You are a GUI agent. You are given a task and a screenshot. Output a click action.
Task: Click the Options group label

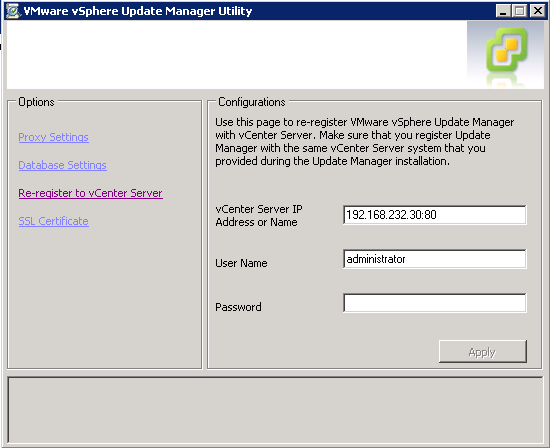[36, 102]
